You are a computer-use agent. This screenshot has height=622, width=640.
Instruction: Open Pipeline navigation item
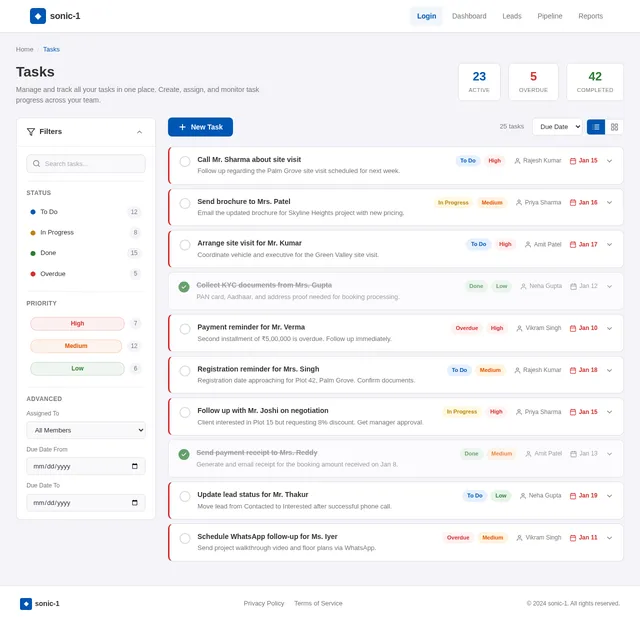tap(549, 16)
